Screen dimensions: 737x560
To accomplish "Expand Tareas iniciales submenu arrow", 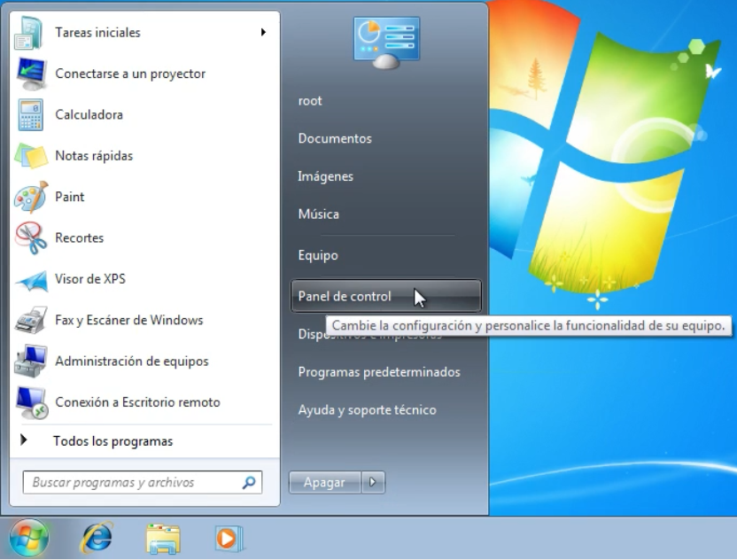I will [263, 33].
